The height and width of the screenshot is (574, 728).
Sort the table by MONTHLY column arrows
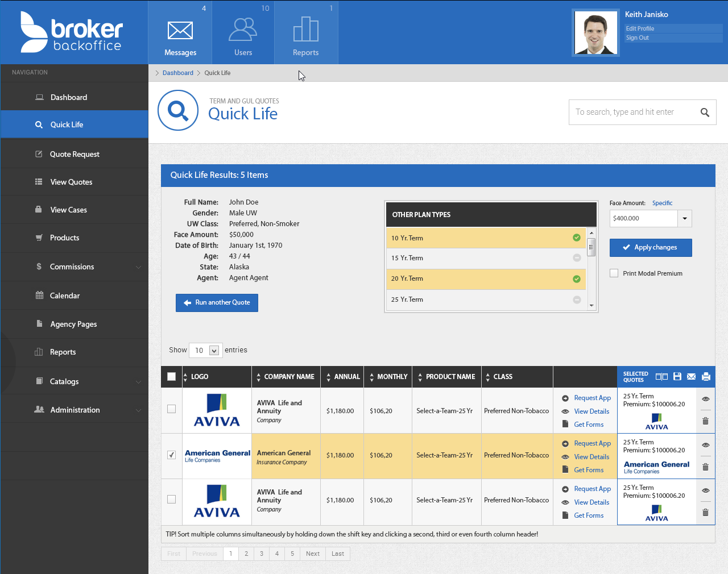[371, 377]
